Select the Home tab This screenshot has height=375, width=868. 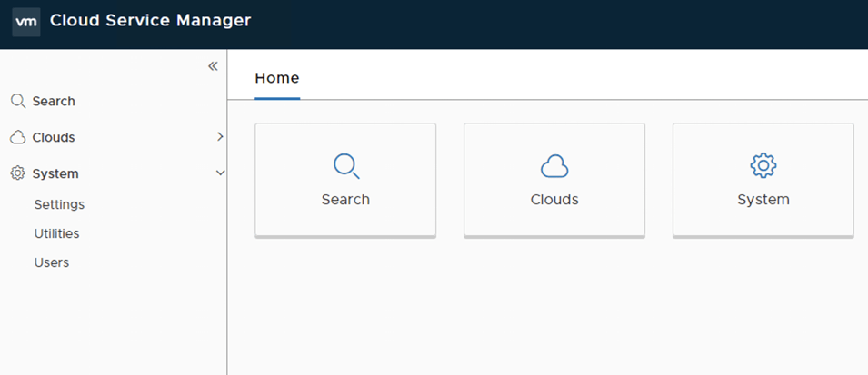click(277, 78)
